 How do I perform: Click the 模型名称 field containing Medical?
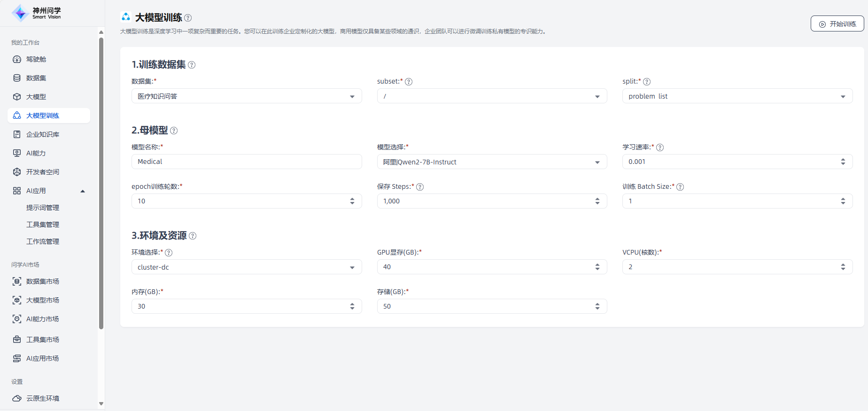pyautogui.click(x=247, y=162)
